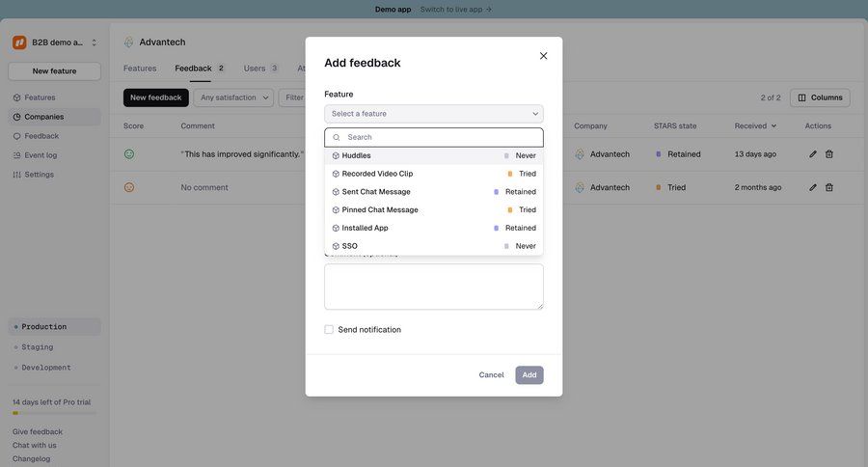
Task: Click the B2B demo app logo icon
Action: point(19,42)
